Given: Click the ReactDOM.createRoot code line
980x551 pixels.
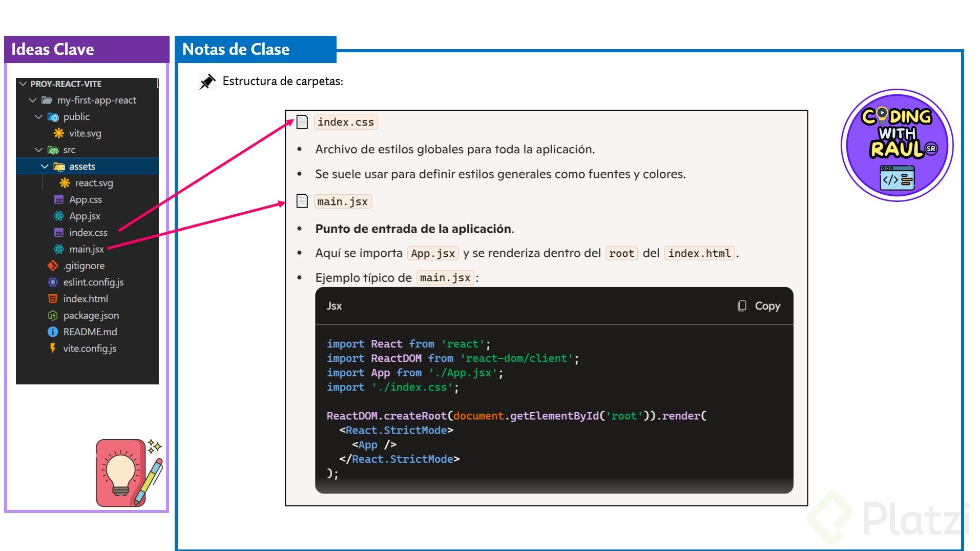Looking at the screenshot, I should click(516, 416).
